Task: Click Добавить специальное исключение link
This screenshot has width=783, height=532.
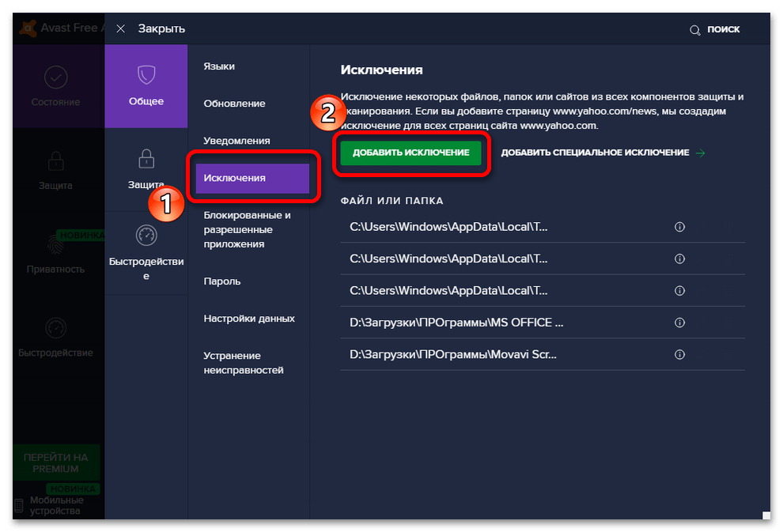Action: pos(595,153)
